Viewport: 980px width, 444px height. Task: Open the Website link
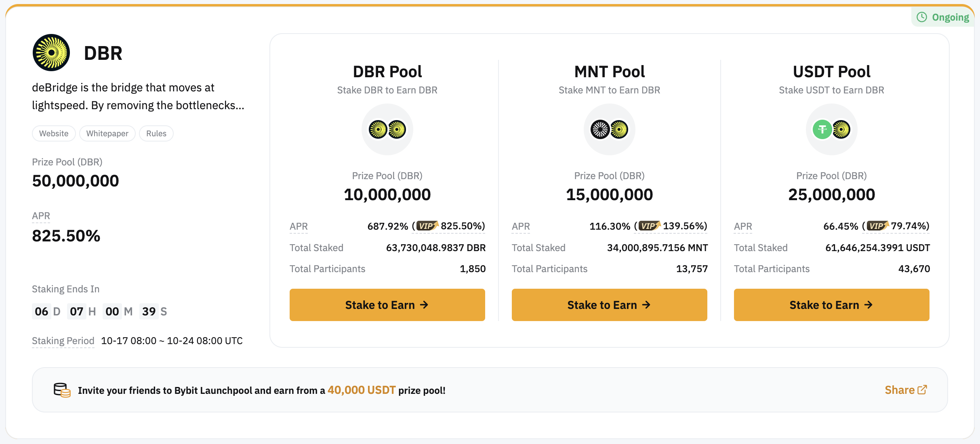54,133
